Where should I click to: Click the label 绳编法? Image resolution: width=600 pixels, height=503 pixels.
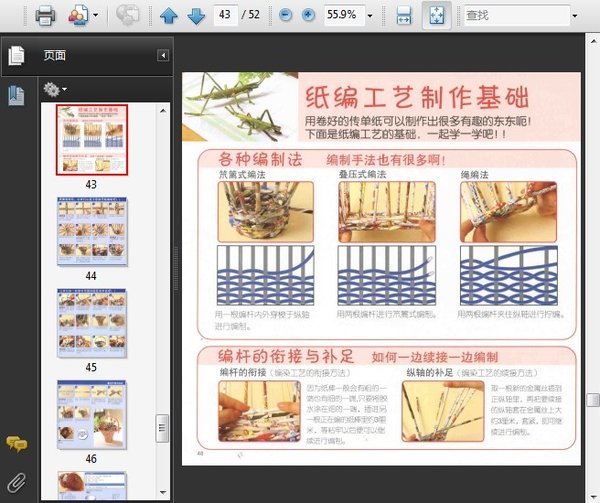point(474,174)
